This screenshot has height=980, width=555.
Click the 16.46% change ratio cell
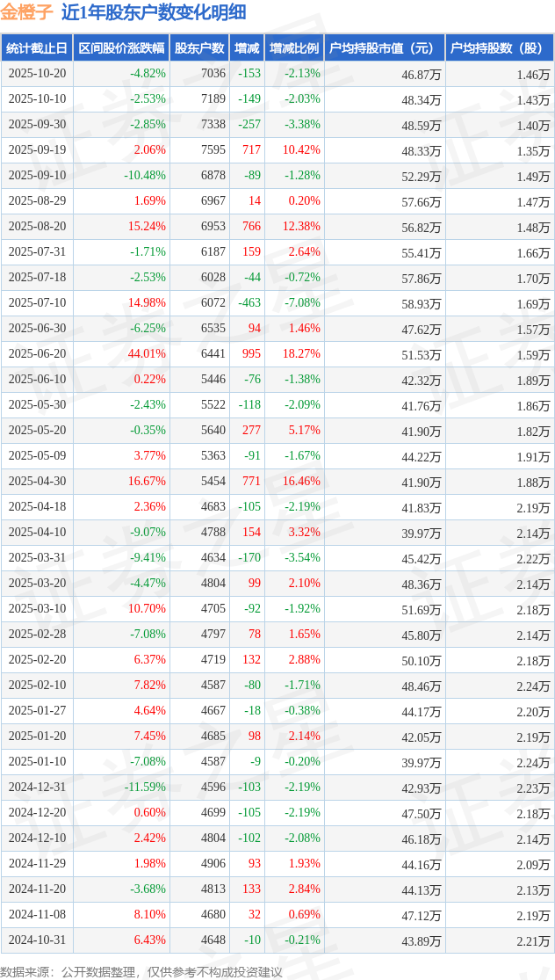(x=301, y=482)
